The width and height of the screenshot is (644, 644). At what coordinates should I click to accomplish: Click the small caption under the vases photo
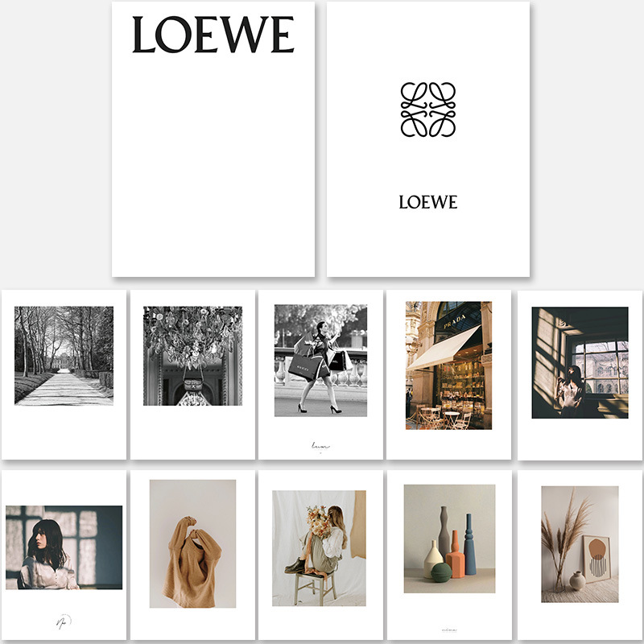point(449,630)
